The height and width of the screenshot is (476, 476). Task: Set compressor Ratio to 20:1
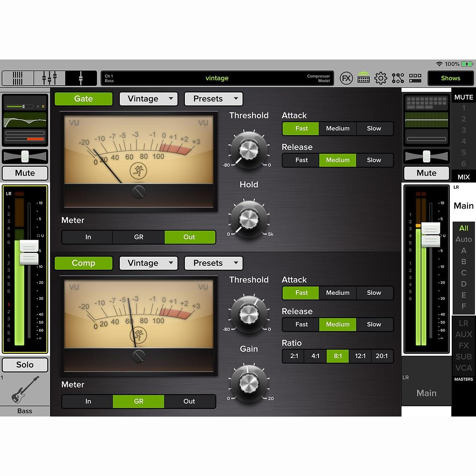point(382,356)
